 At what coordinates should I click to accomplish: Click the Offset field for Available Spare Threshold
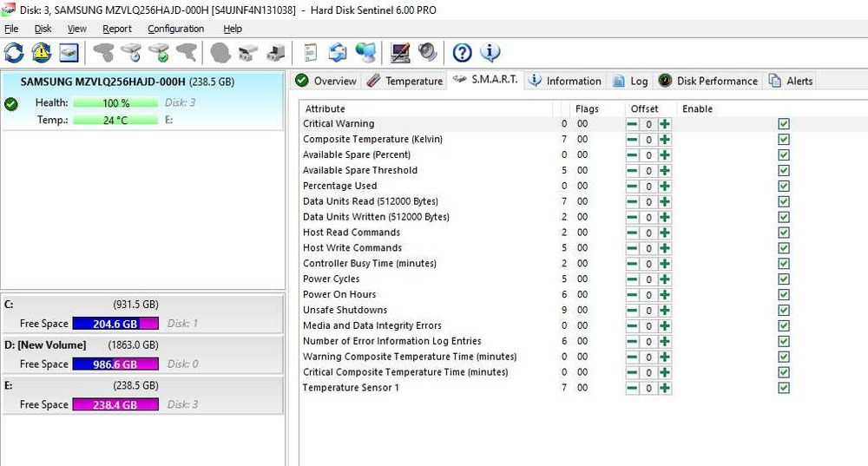(648, 170)
